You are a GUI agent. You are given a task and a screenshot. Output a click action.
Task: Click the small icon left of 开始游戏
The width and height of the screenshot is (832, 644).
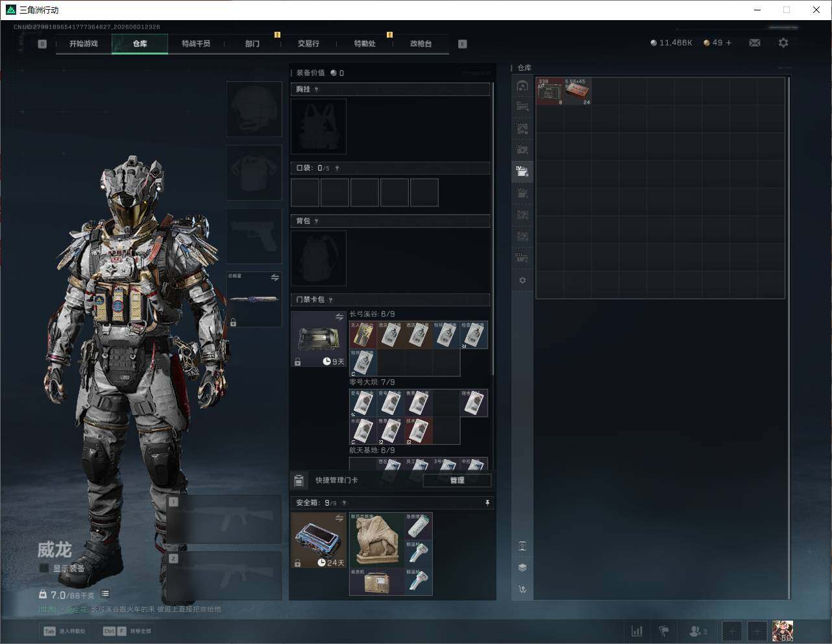42,44
